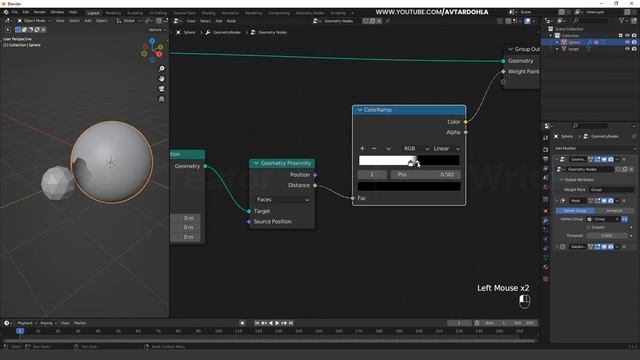640x360 pixels.
Task: Click the ColorRamp stop index field showing 1
Action: 372,174
